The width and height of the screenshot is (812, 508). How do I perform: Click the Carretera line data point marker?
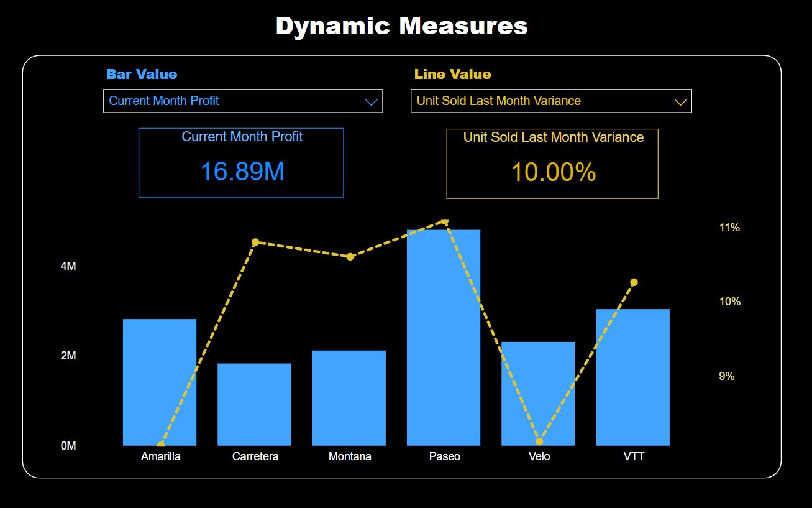pos(255,242)
